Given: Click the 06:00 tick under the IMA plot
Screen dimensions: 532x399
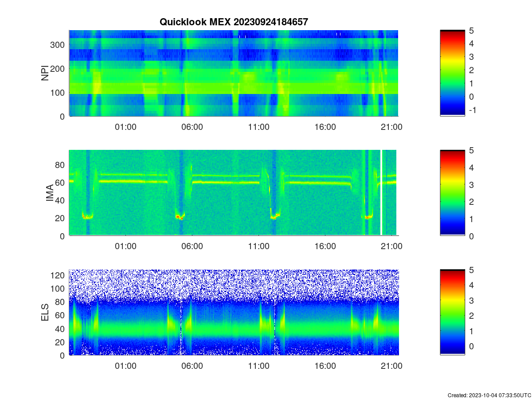Looking at the screenshot, I should pos(192,246).
